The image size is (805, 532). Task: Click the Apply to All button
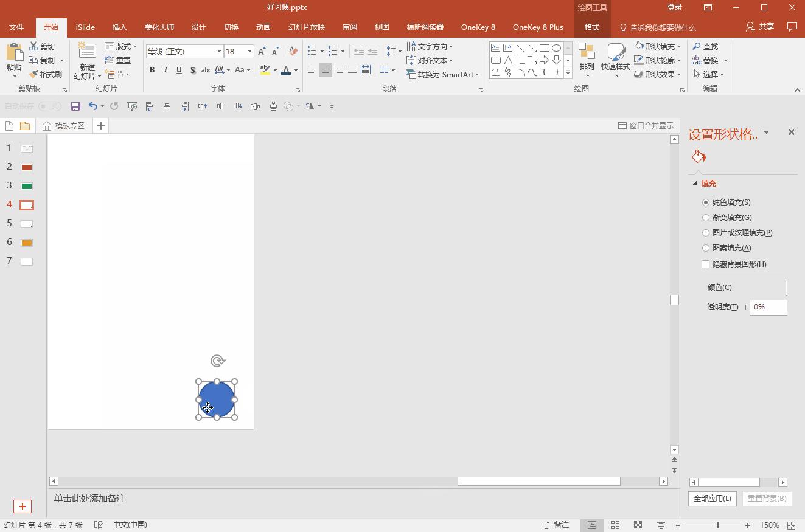coord(712,499)
